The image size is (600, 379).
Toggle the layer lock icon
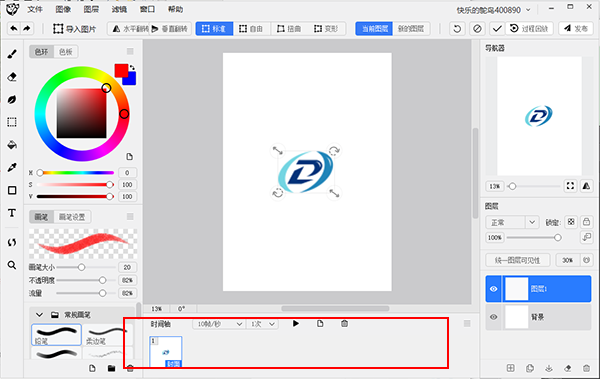click(x=586, y=222)
